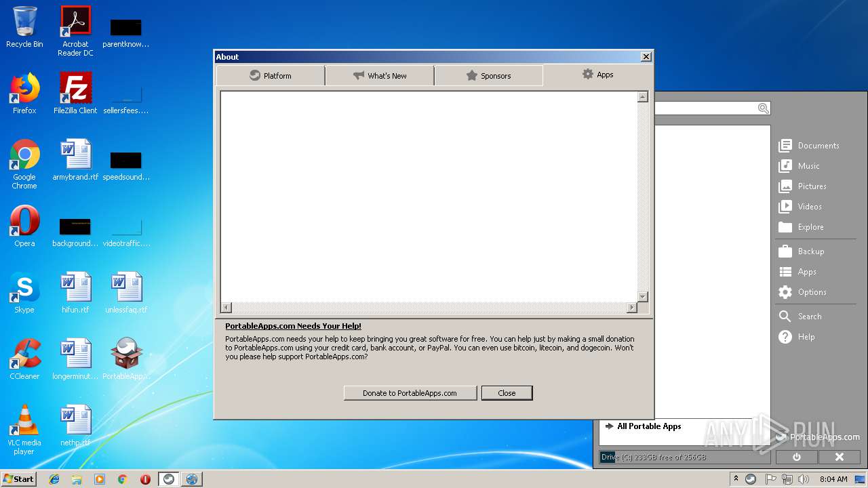Show hidden system tray icons arrow

pyautogui.click(x=736, y=479)
